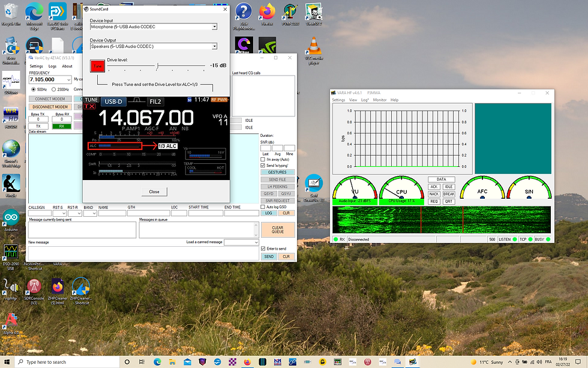Open VARA HF Settings menu
The width and height of the screenshot is (588, 368).
338,100
